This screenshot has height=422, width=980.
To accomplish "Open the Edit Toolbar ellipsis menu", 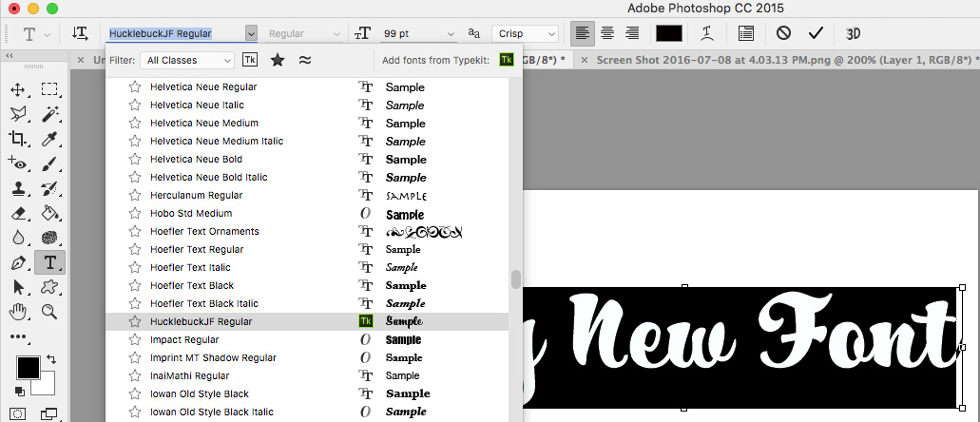I will tap(17, 337).
